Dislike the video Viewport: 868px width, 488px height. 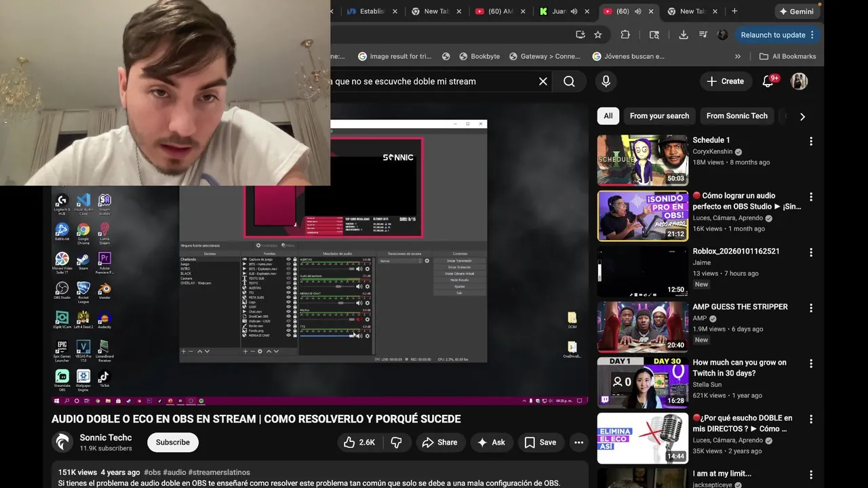pyautogui.click(x=397, y=442)
